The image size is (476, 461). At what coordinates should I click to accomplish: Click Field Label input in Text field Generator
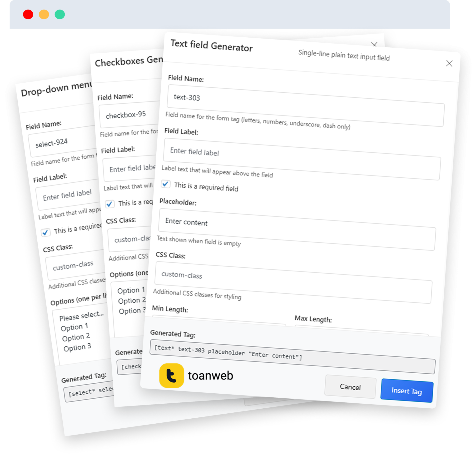pyautogui.click(x=302, y=159)
